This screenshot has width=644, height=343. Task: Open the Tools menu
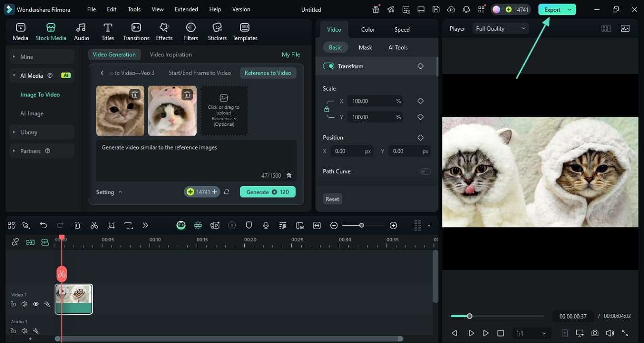[134, 9]
